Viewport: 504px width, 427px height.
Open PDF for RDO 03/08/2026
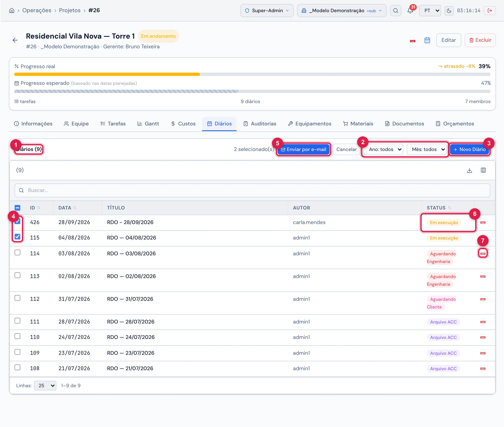[483, 253]
